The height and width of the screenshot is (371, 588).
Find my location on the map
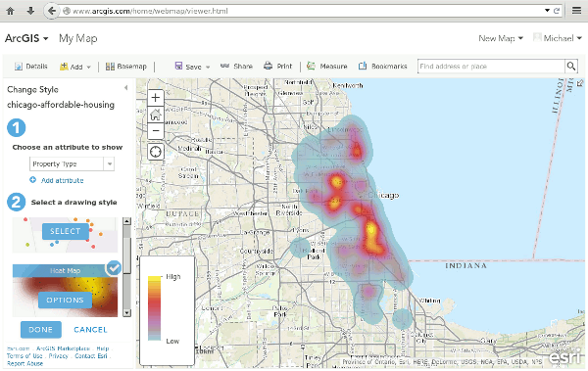coord(155,152)
